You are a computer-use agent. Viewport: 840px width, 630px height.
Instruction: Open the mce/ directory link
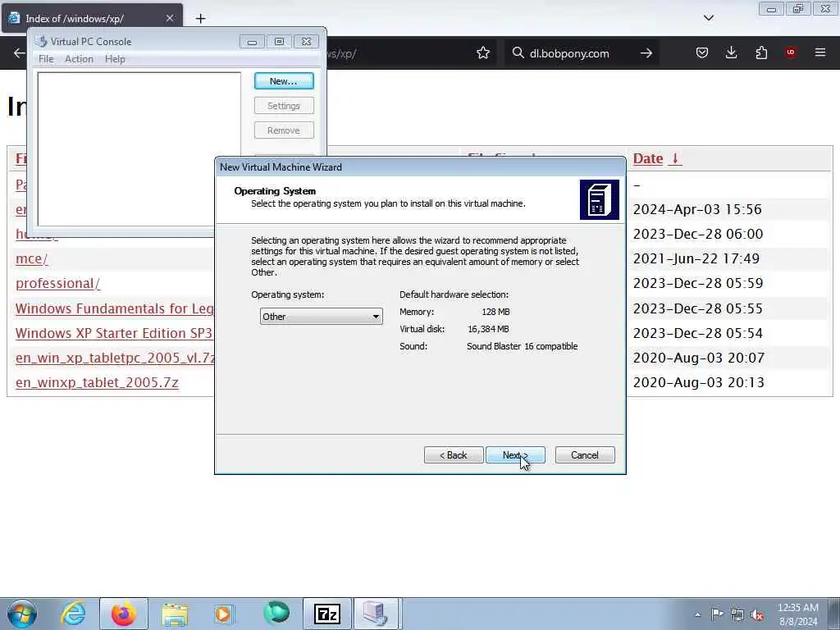click(32, 258)
